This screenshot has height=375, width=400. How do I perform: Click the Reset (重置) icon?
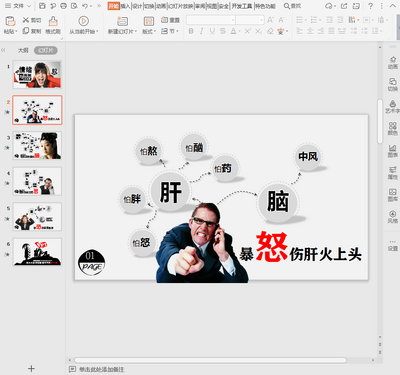click(164, 20)
